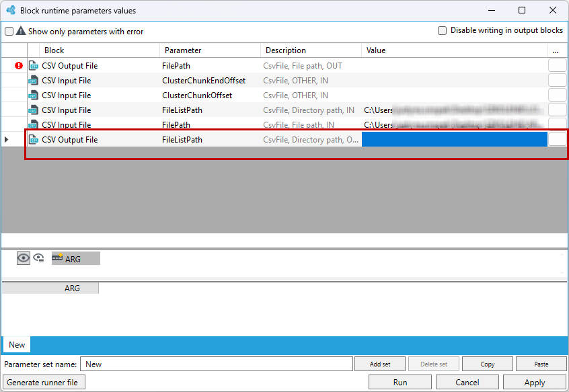
Task: Open the browse button on the ClusterChunkOffset row
Action: pyautogui.click(x=557, y=95)
